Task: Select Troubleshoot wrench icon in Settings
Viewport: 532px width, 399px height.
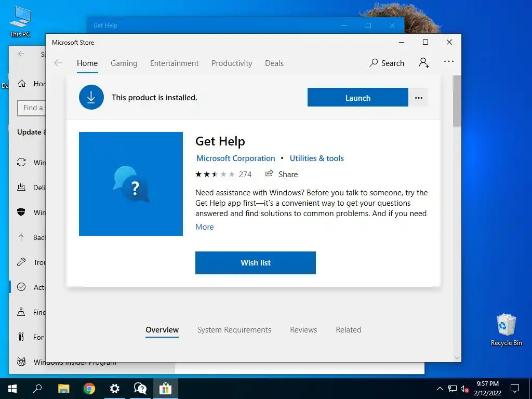Action: [21, 262]
